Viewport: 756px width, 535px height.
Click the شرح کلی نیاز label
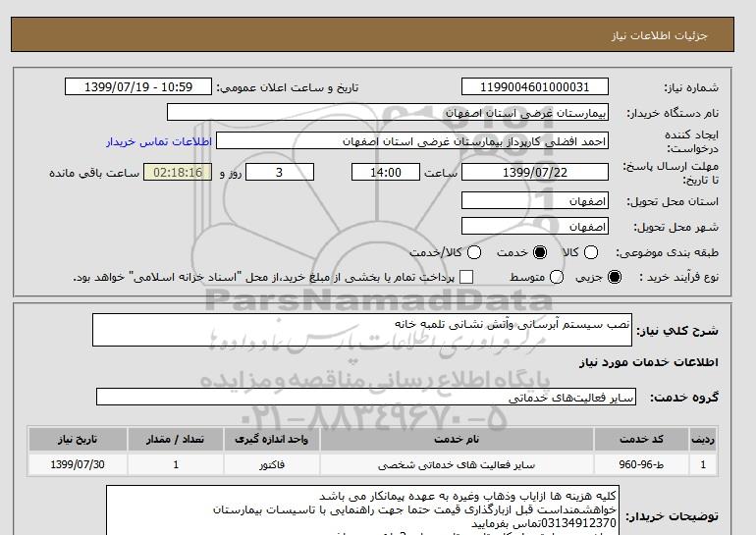point(676,331)
